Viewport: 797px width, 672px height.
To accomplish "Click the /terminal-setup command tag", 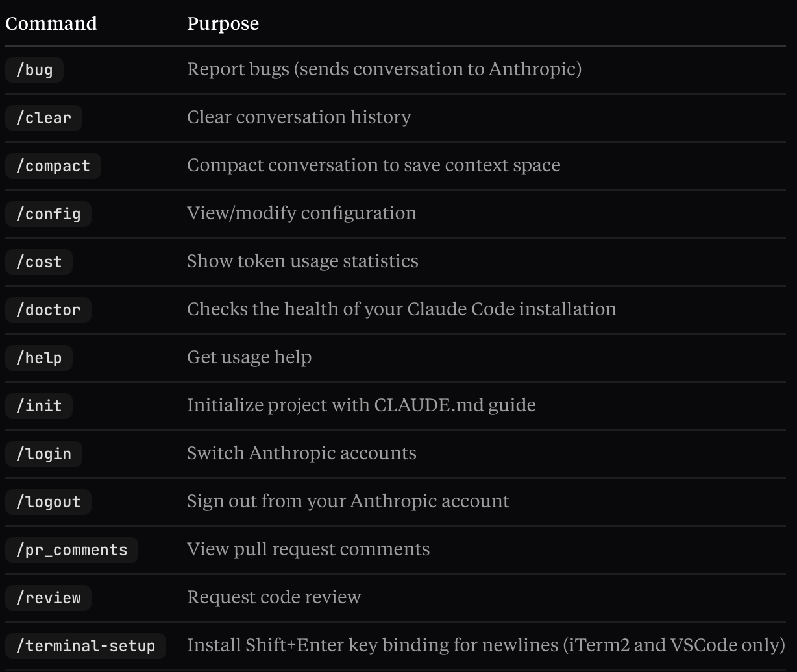I will (86, 645).
